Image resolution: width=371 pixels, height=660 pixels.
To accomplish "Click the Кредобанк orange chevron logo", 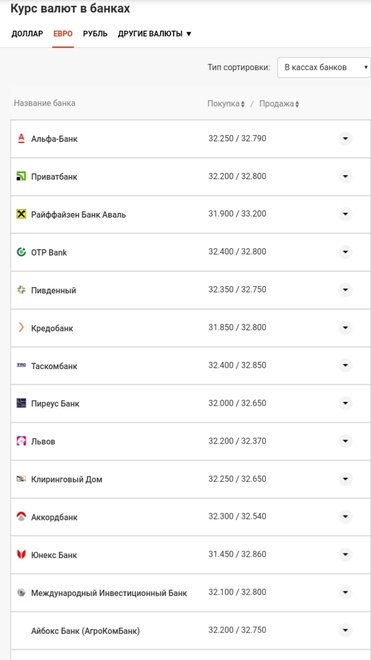I will click(x=21, y=327).
